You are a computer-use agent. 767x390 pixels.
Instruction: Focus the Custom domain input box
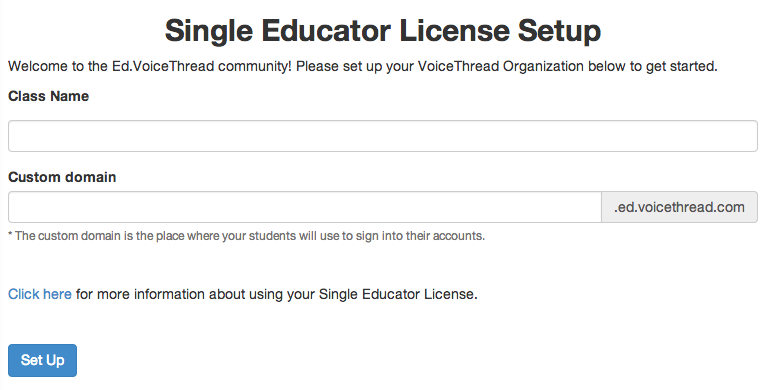click(x=305, y=207)
